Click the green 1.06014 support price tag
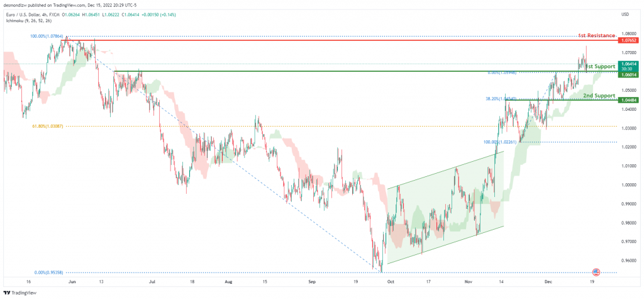The image size is (644, 299). pyautogui.click(x=629, y=74)
